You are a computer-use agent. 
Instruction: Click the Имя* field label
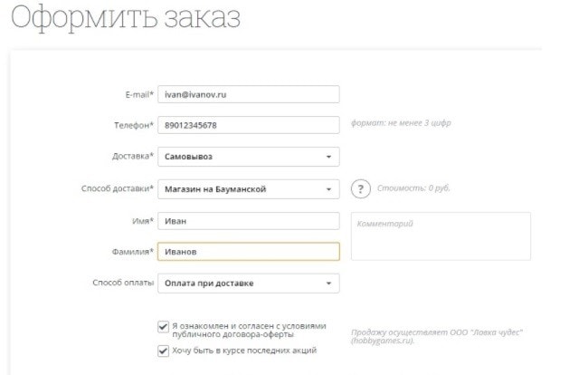(139, 221)
